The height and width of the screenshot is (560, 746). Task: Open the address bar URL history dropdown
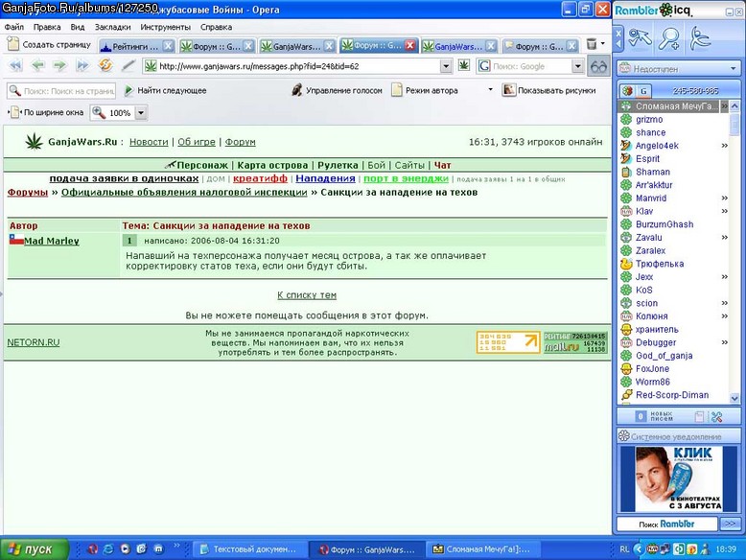[446, 66]
